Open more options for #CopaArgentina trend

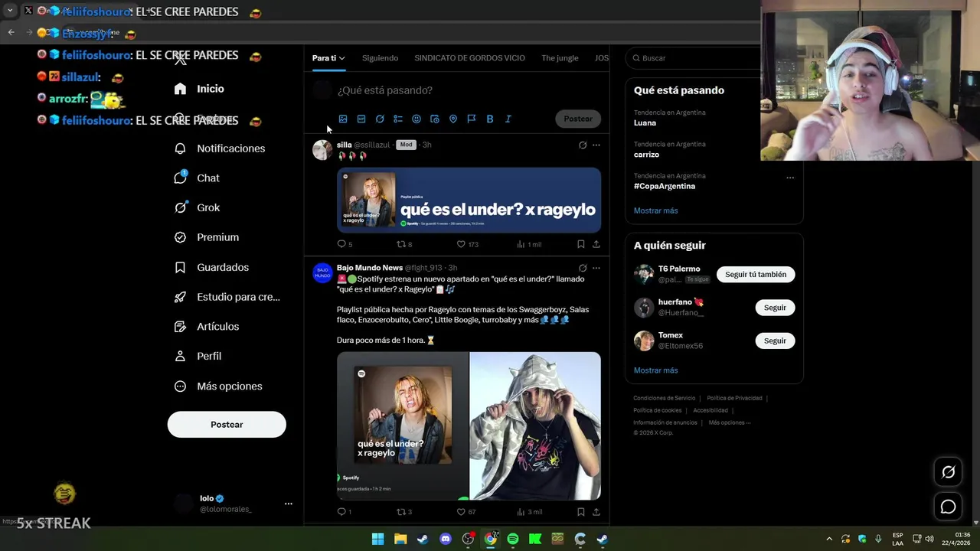click(790, 178)
